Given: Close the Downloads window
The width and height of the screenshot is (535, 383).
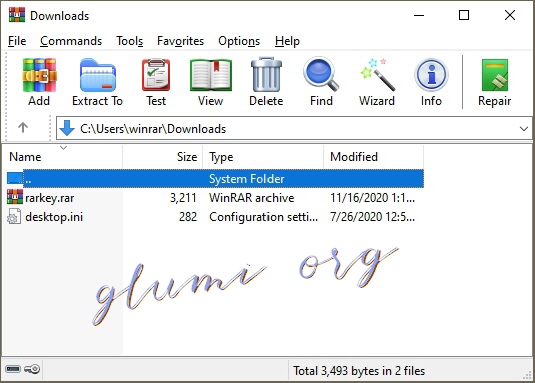Looking at the screenshot, I should (510, 15).
